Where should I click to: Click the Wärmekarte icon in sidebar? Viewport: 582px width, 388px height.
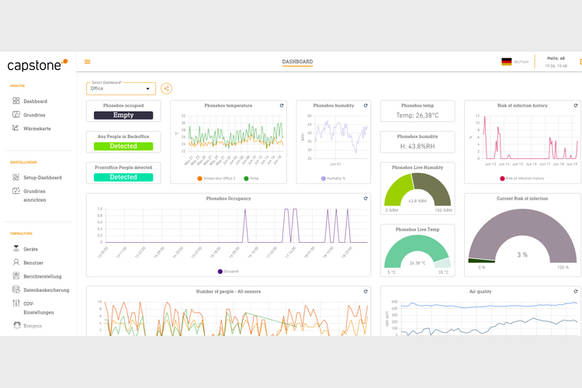[16, 128]
